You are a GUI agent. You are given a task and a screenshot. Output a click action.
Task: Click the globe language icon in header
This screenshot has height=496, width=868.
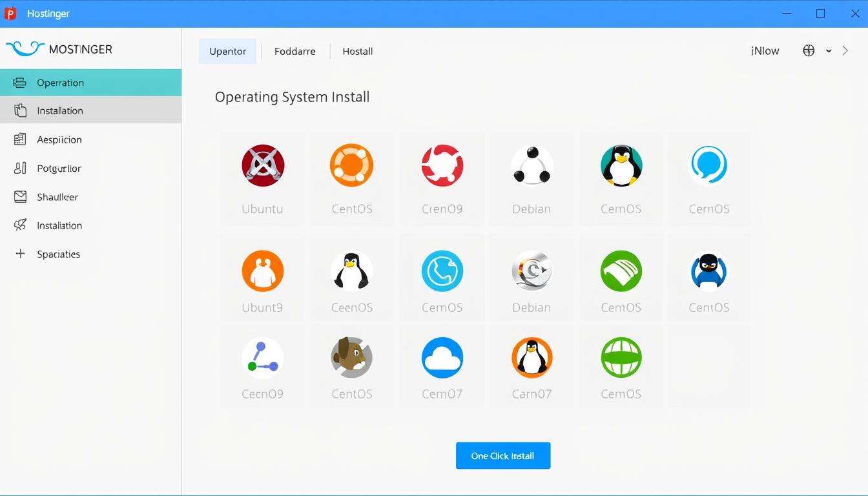click(x=809, y=51)
